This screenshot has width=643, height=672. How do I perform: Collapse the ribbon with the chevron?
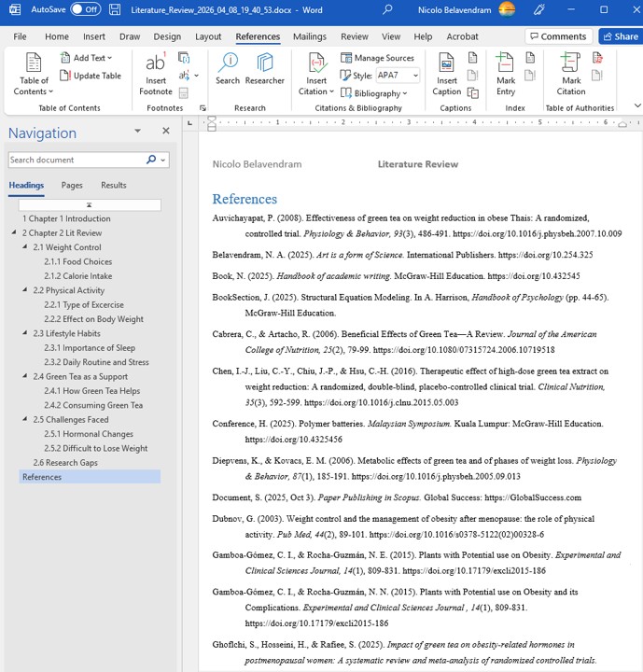coord(637,105)
